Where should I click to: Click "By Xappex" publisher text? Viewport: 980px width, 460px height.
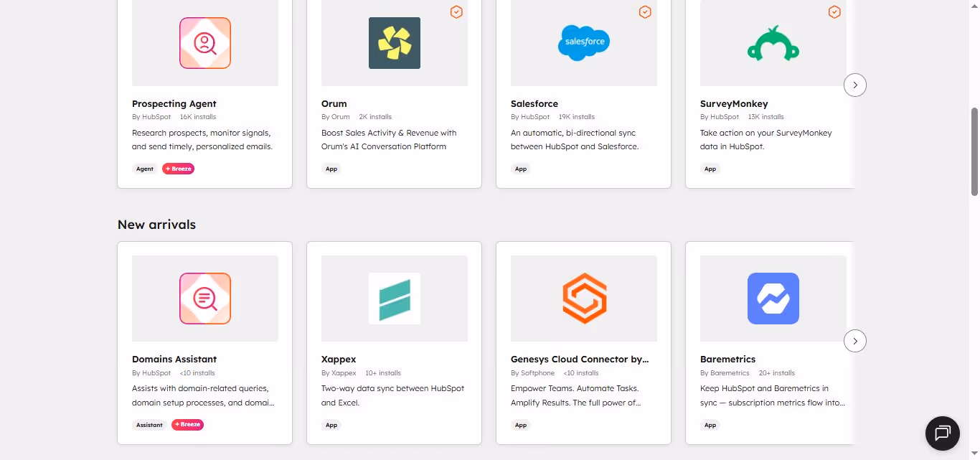tap(339, 372)
